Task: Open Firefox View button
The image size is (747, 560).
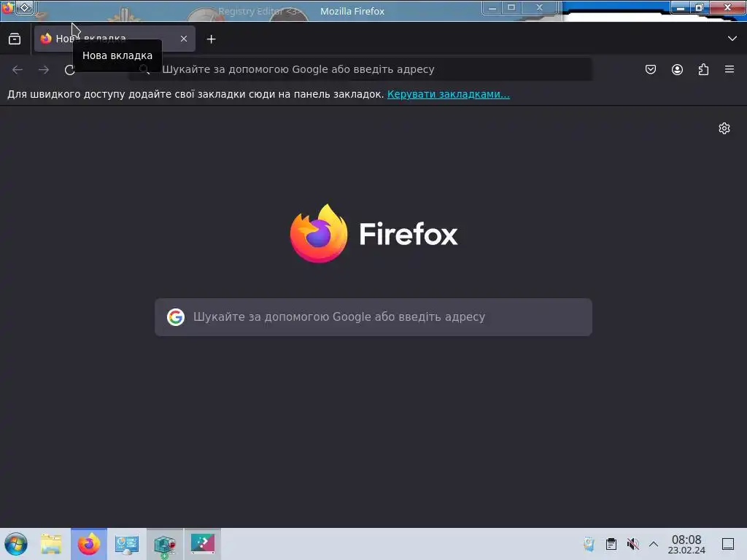Action: tap(15, 39)
